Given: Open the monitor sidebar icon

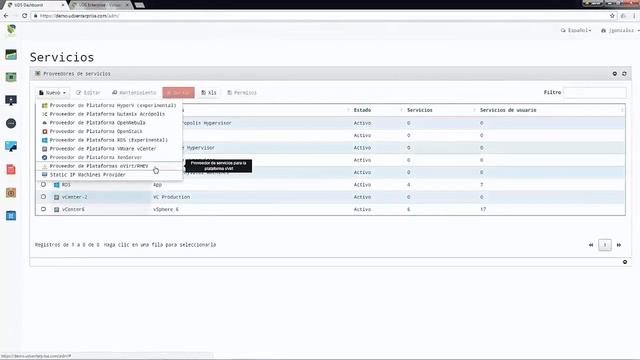Looking at the screenshot, I should pyautogui.click(x=11, y=100).
